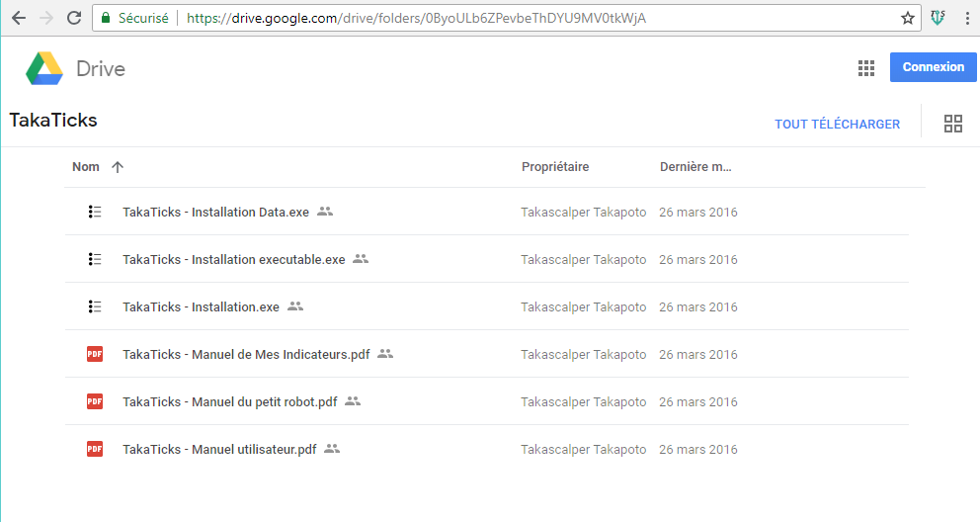Image resolution: width=980 pixels, height=522 pixels.
Task: Click the Connexion sign-in button
Action: 934,67
